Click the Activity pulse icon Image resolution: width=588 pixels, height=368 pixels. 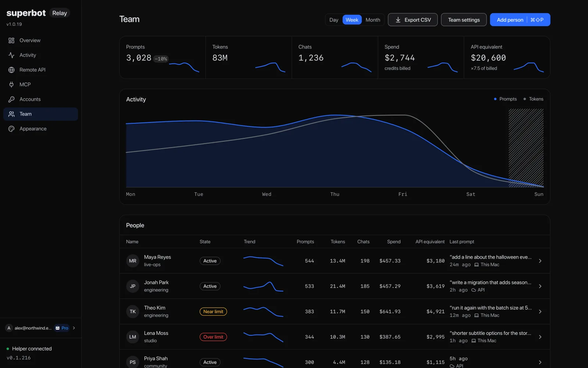click(x=11, y=55)
